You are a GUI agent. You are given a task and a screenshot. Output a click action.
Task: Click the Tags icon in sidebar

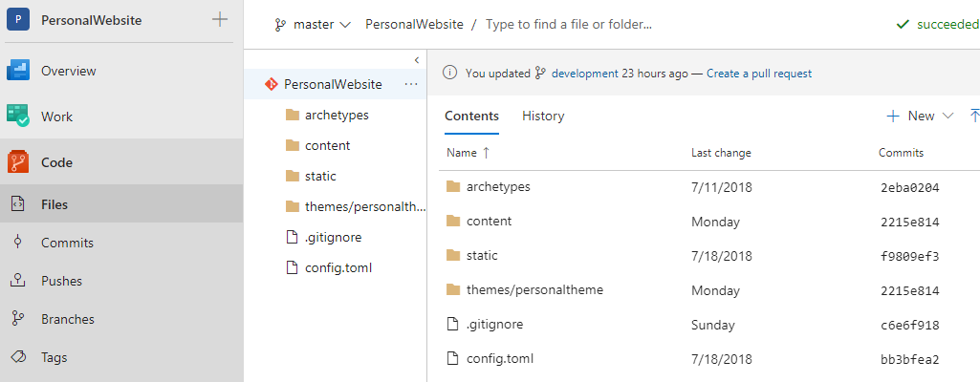point(18,357)
